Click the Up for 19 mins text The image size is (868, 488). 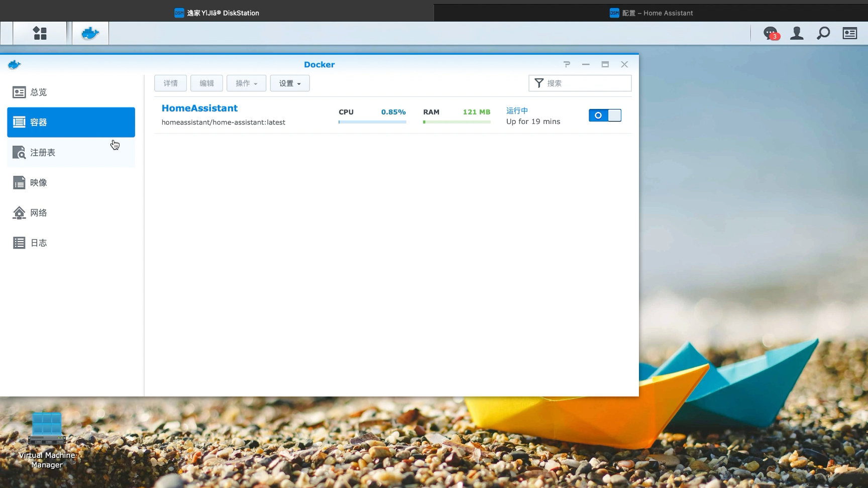[x=533, y=121]
